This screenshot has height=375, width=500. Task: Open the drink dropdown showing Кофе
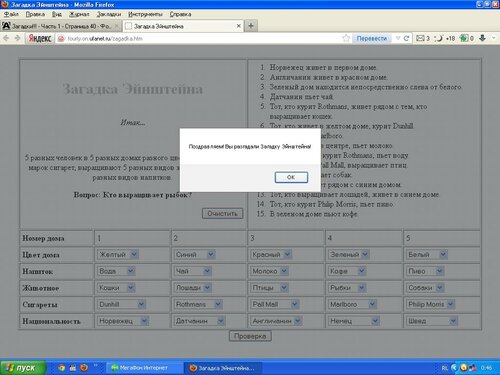[347, 271]
